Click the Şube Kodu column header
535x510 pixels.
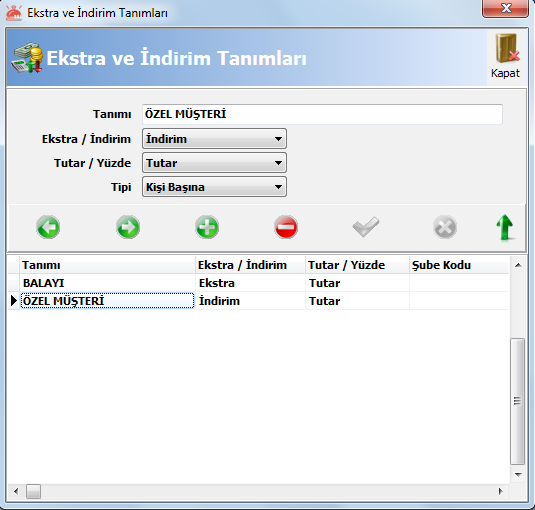[459, 265]
